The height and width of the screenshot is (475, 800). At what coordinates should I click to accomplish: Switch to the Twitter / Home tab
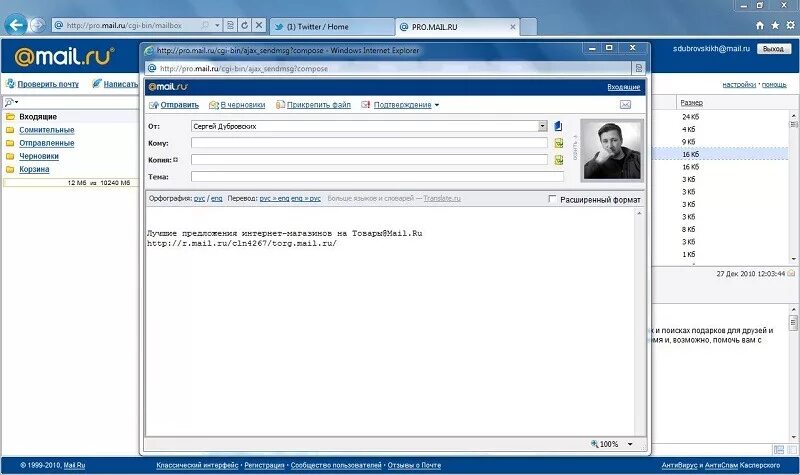tap(332, 27)
